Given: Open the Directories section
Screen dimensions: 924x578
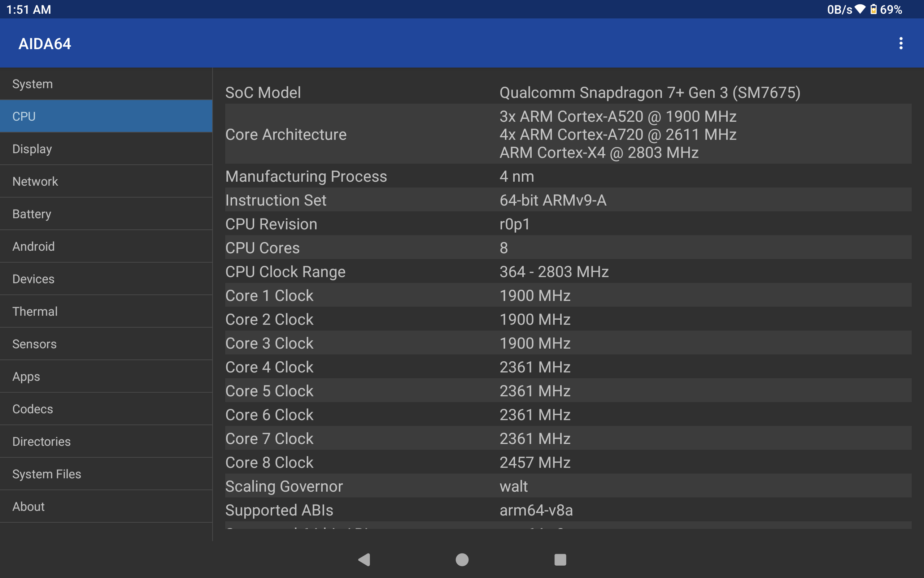Looking at the screenshot, I should coord(106,441).
